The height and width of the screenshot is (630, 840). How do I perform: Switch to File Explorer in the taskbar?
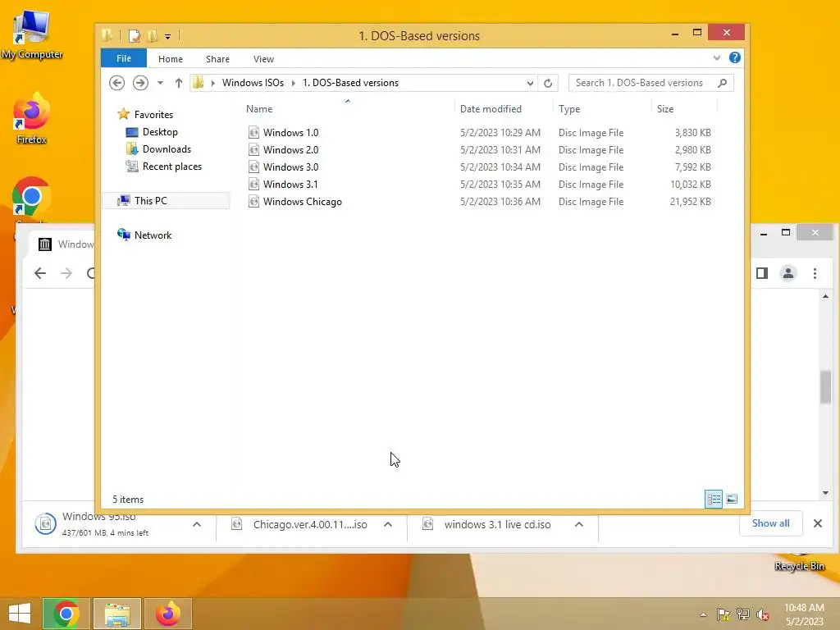(x=117, y=614)
